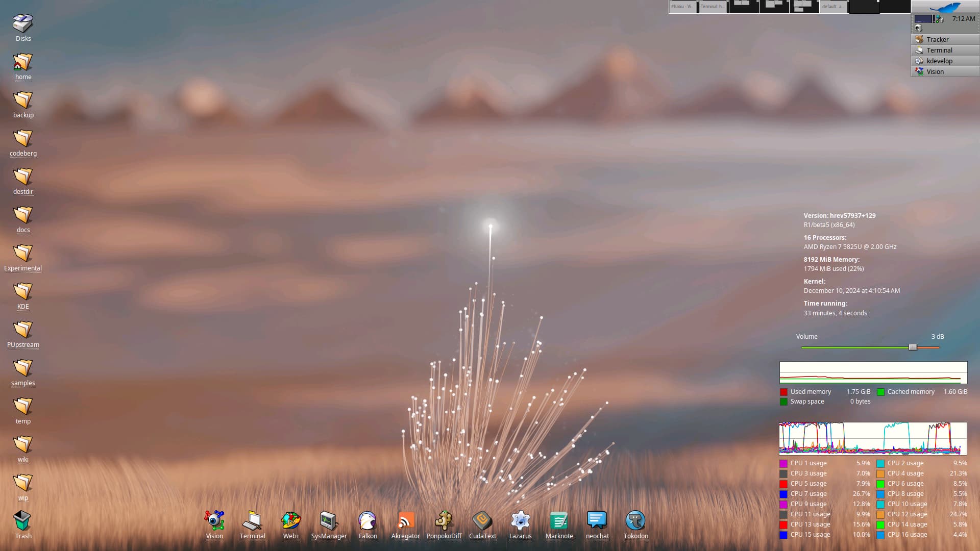The image size is (980, 551).
Task: Expand the Tracker entry in Deskbar
Action: point(945,39)
